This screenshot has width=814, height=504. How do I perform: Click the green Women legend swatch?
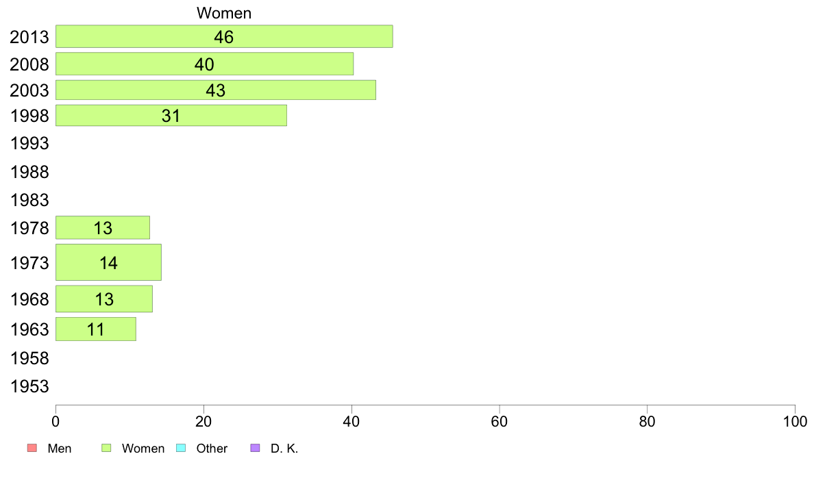[106, 449]
